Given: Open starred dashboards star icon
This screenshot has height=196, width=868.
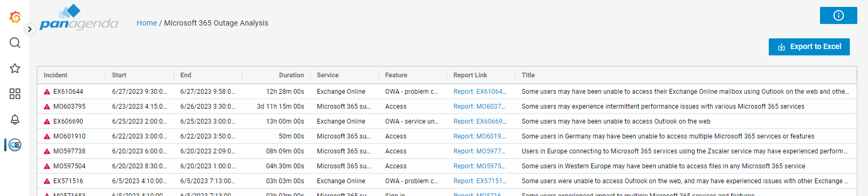Looking at the screenshot, I should (x=15, y=68).
